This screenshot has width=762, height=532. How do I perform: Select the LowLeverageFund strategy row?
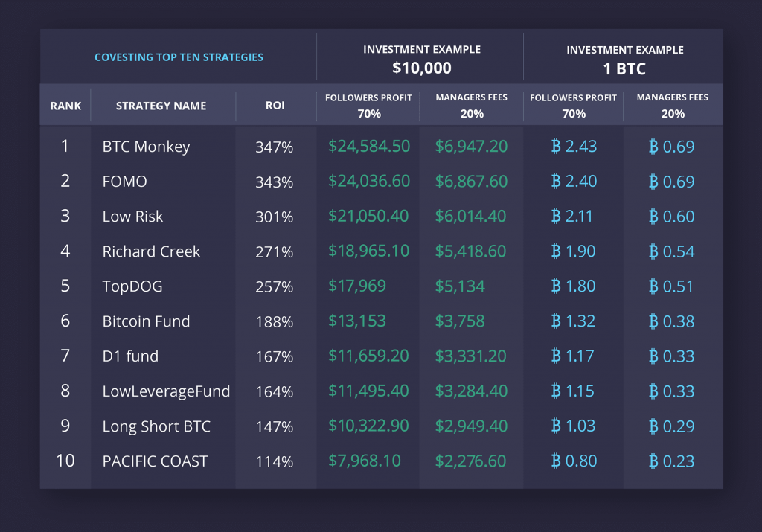166,391
